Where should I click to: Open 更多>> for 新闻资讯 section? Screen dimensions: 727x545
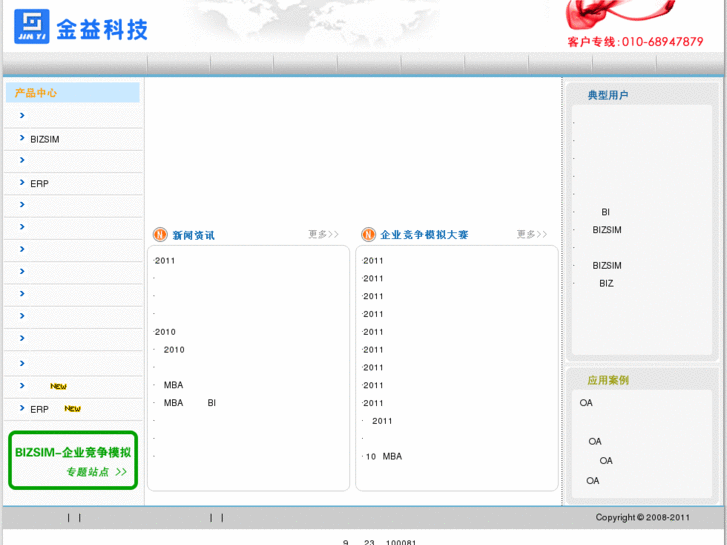tap(323, 234)
